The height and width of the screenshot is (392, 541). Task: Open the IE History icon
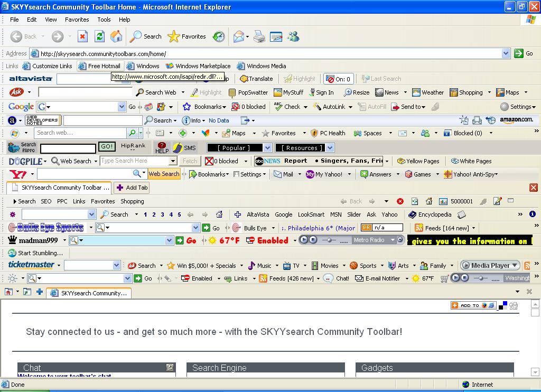click(x=219, y=36)
